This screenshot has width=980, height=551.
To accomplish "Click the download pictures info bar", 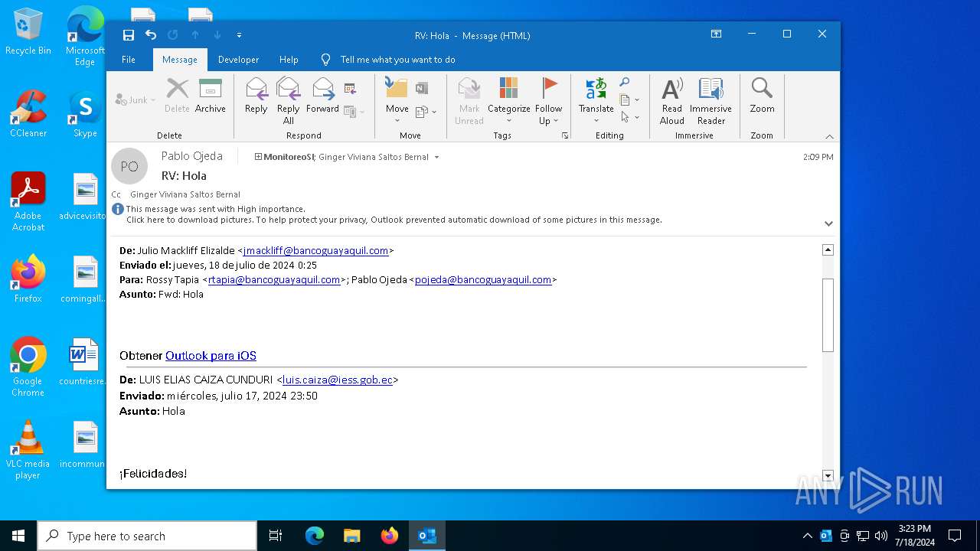I will (394, 220).
